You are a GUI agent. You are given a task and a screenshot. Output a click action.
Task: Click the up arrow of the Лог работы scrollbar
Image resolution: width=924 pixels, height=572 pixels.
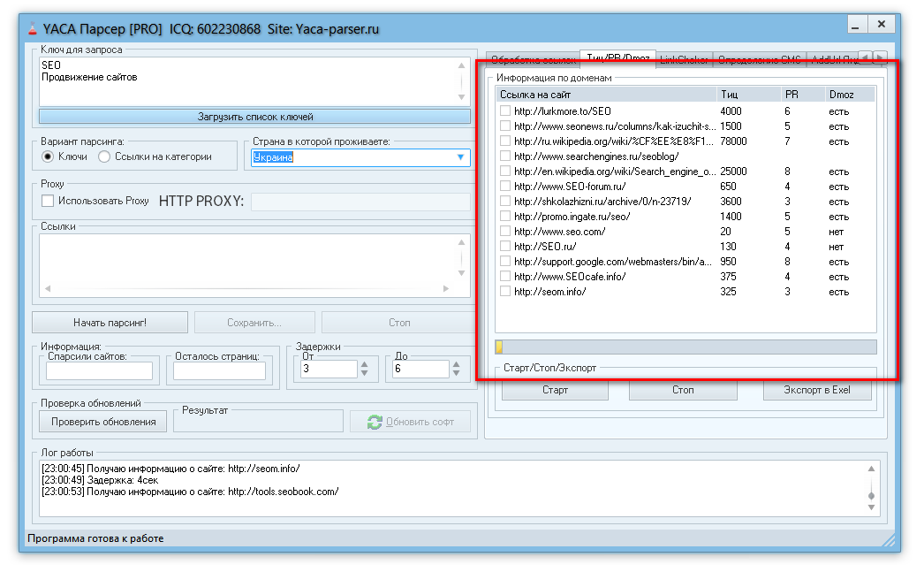point(871,469)
